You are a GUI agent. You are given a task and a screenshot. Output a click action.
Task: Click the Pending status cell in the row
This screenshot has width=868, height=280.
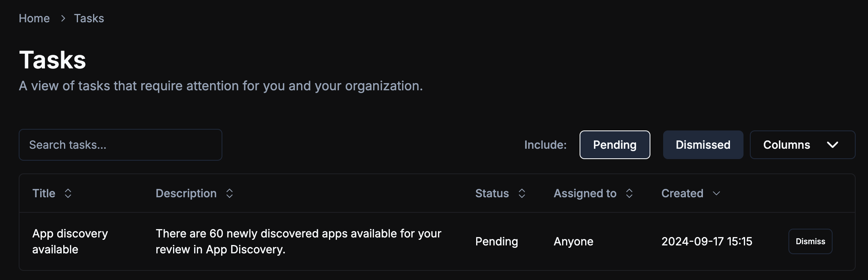pyautogui.click(x=496, y=241)
